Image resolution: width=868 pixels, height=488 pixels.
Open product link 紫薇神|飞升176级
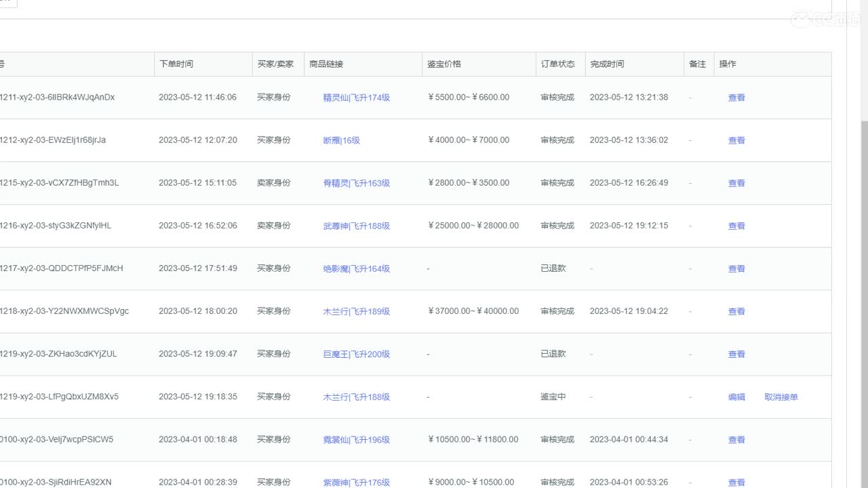pos(356,482)
